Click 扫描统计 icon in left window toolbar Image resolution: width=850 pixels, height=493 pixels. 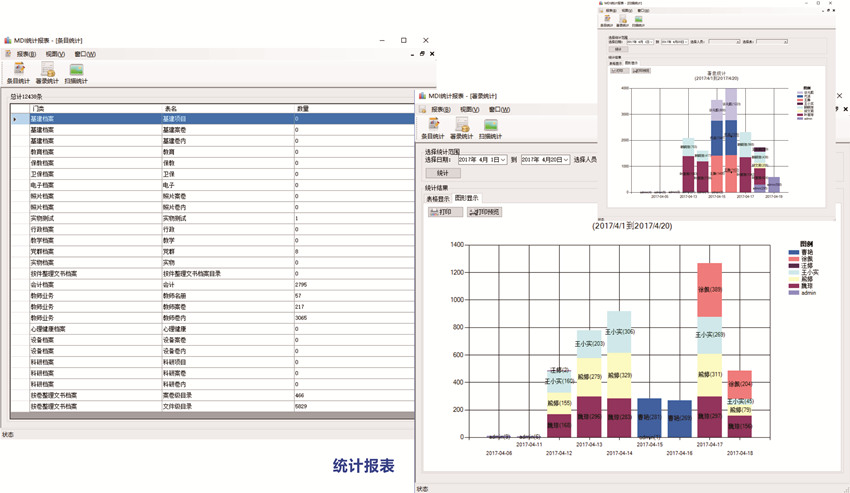(76, 73)
